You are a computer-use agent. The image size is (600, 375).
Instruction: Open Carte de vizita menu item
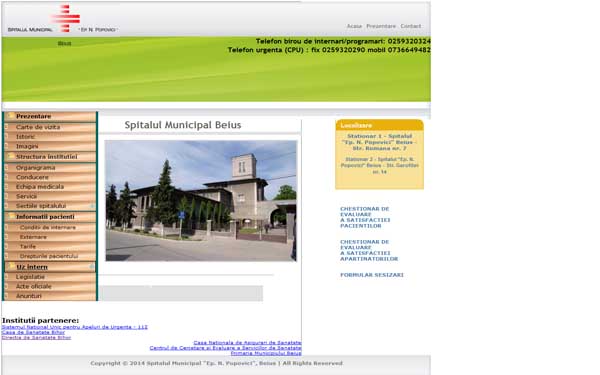pos(50,127)
